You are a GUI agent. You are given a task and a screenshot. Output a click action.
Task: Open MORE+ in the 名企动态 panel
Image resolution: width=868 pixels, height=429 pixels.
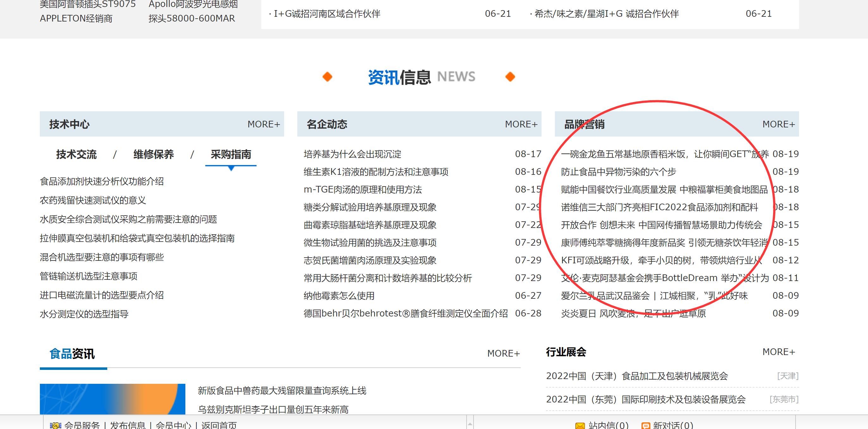tap(521, 124)
